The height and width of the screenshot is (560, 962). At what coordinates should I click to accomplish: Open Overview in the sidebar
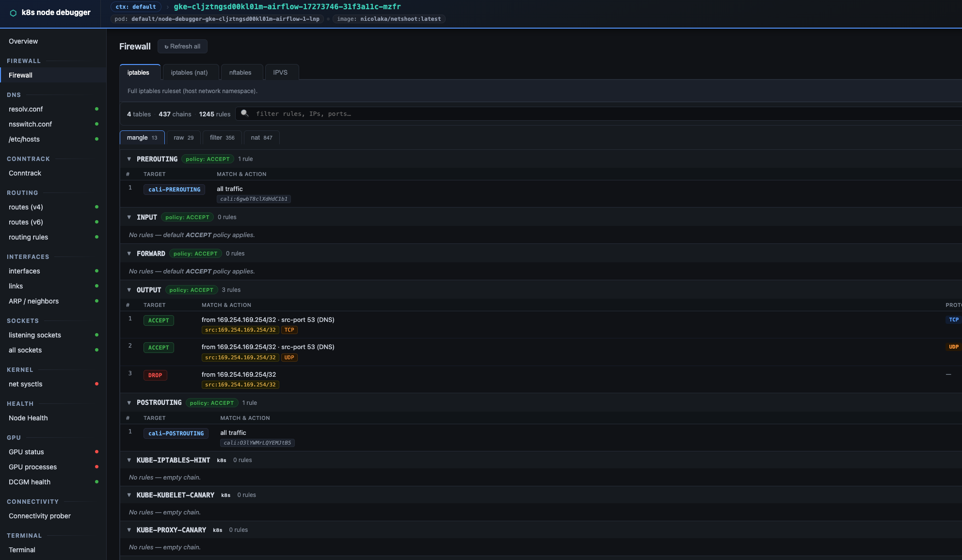click(53, 41)
